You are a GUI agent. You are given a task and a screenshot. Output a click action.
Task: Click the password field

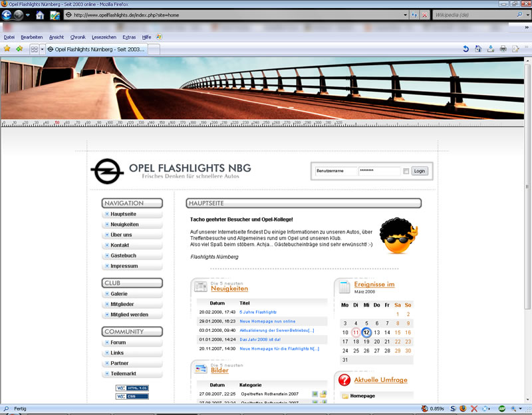(379, 171)
